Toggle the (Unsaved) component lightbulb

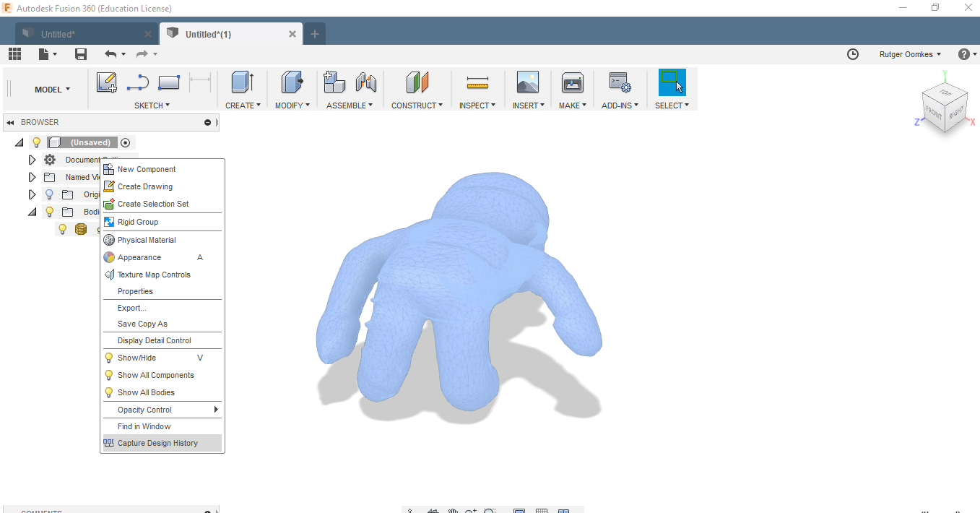[36, 142]
